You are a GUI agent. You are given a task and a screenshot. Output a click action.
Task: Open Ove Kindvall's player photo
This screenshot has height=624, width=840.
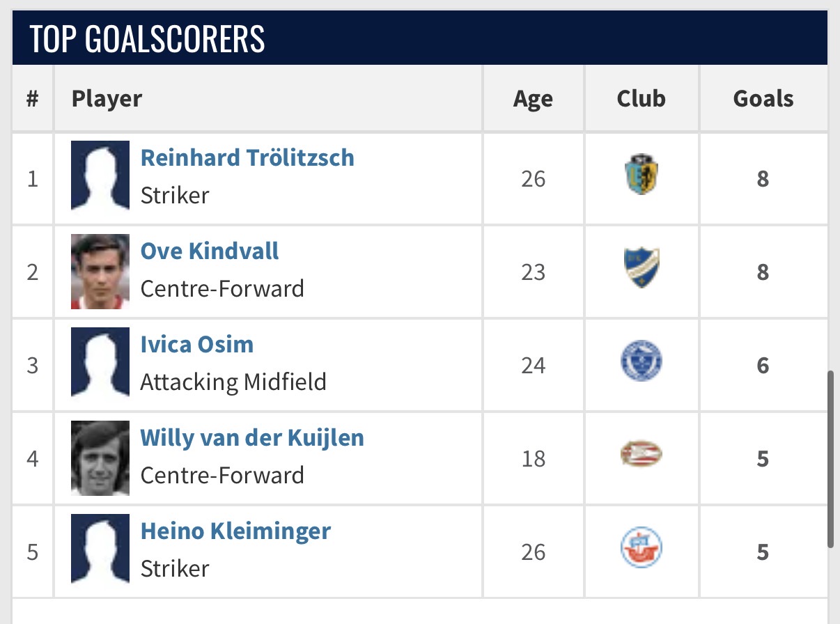[100, 272]
